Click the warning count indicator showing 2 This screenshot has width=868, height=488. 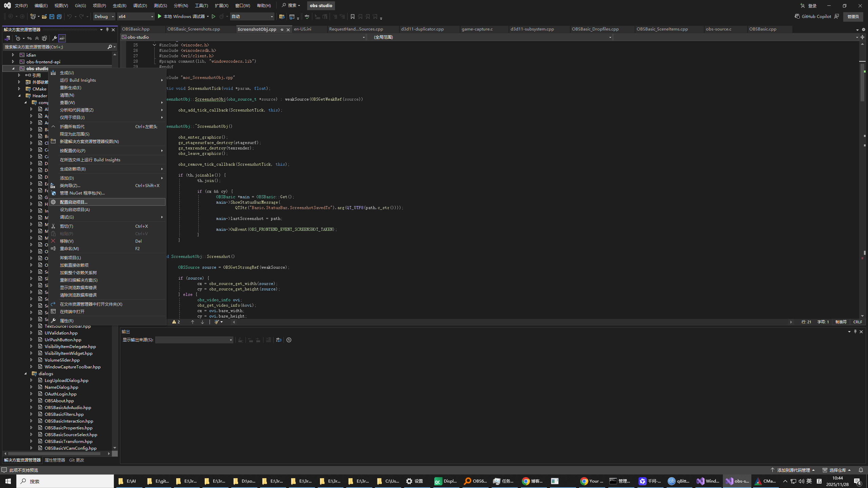pos(176,322)
